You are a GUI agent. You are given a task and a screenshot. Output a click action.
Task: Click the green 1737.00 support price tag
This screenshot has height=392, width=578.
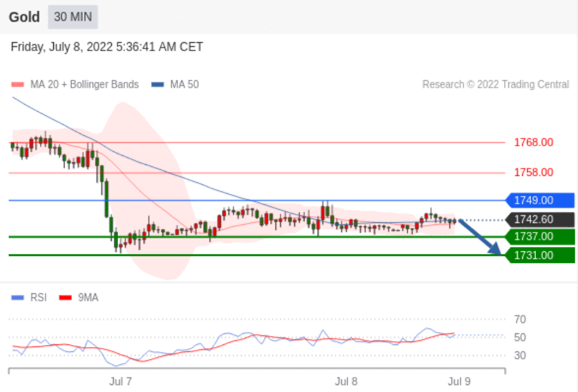[539, 237]
